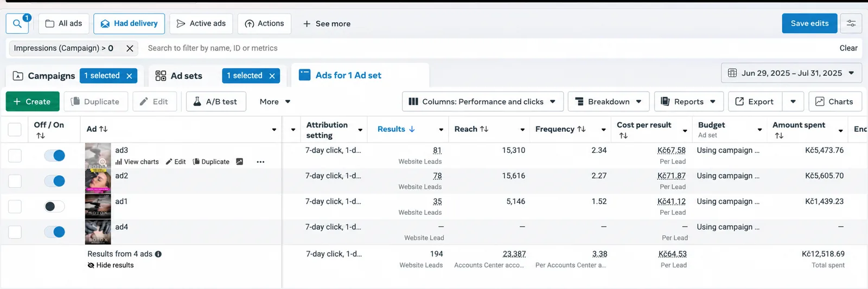The image size is (868, 289).
Task: Sort by the Results column arrow
Action: pyautogui.click(x=412, y=129)
